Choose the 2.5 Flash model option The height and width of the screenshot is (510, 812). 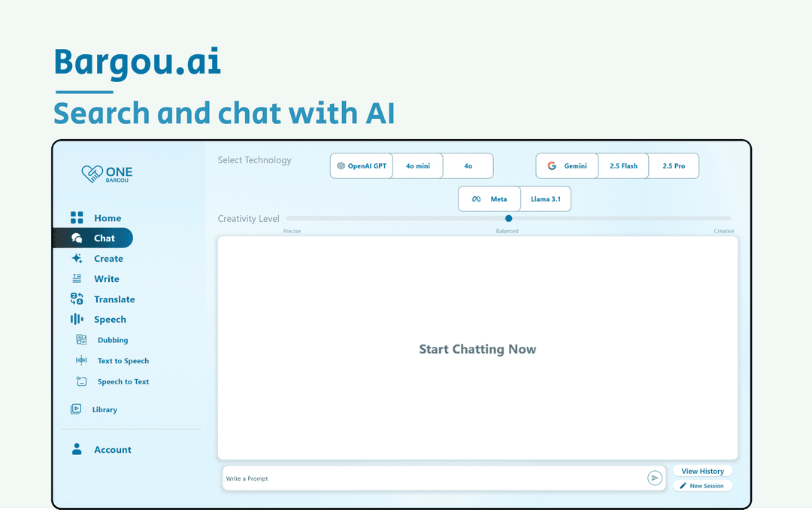tap(623, 165)
